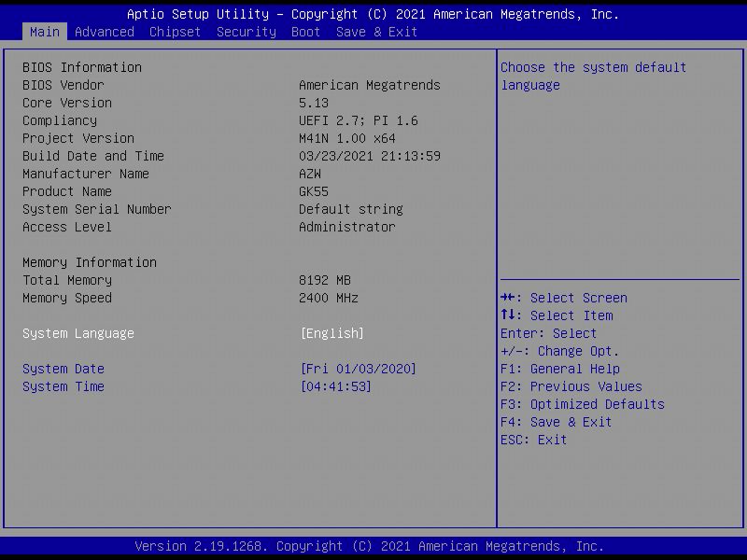Click the System Serial Number label
The image size is (747, 560).
point(97,209)
